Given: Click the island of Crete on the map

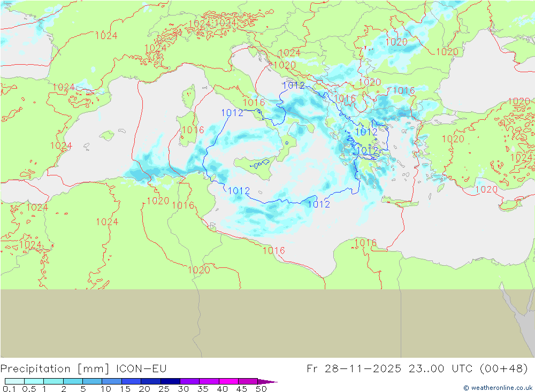Looking at the screenshot, I should [400, 202].
